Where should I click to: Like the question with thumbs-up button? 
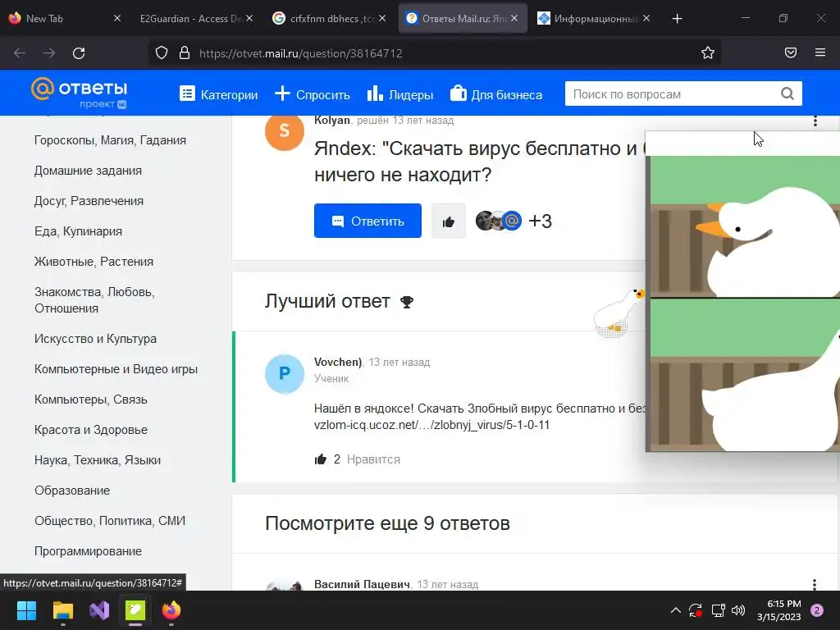(449, 221)
